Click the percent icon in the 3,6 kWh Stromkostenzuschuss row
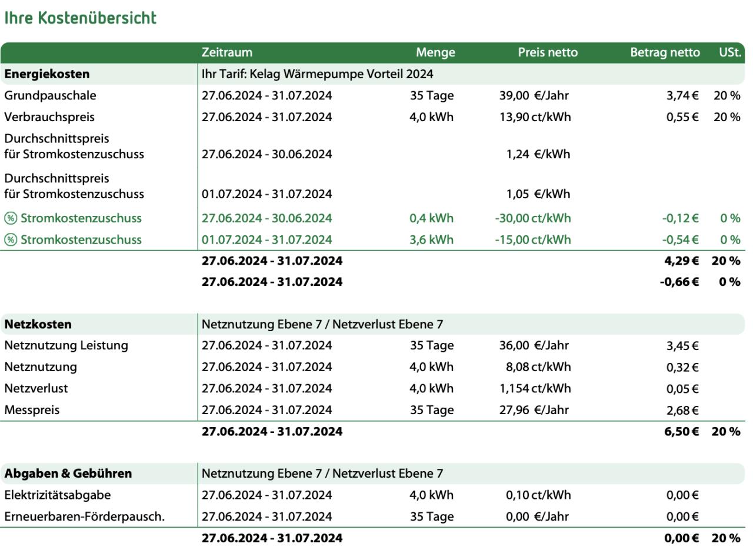The width and height of the screenshot is (753, 560). tap(11, 240)
